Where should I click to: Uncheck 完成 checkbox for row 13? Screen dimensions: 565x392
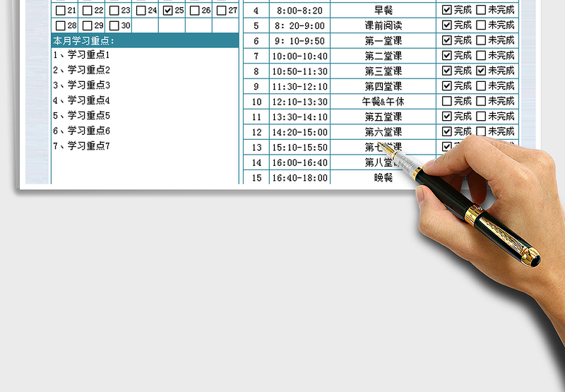(447, 146)
